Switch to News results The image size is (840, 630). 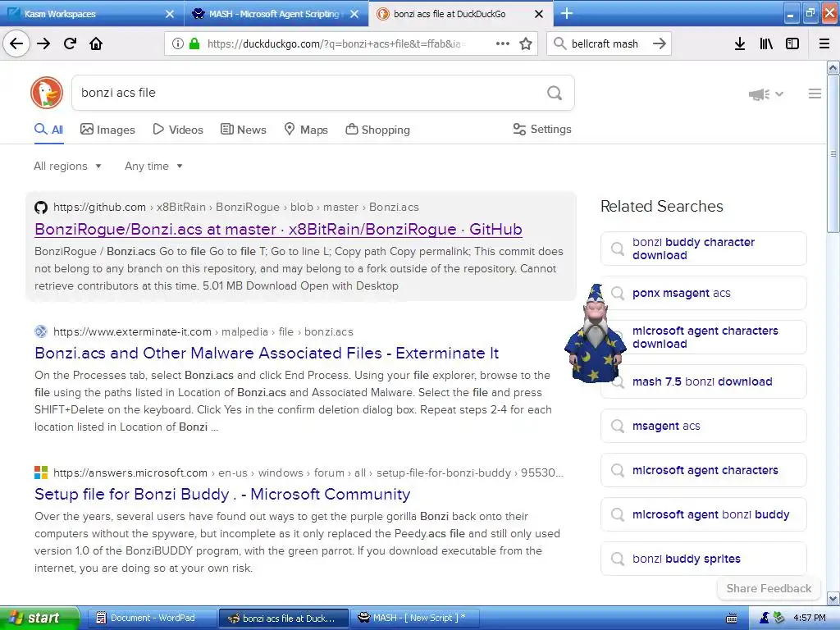pos(243,130)
